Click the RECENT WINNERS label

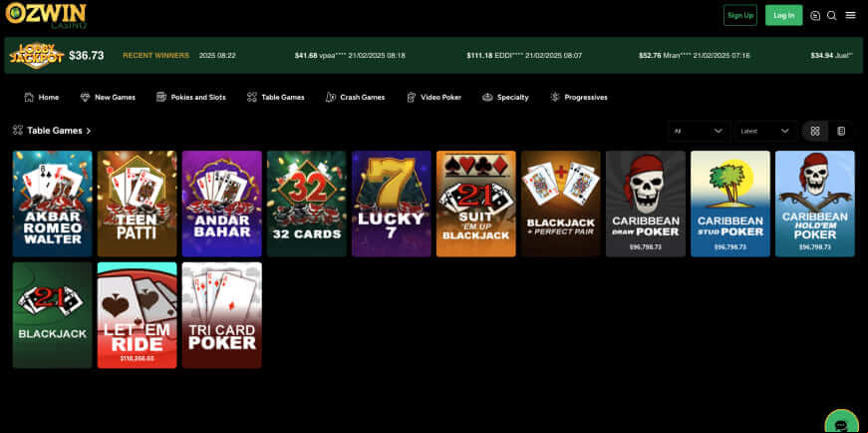tap(155, 56)
